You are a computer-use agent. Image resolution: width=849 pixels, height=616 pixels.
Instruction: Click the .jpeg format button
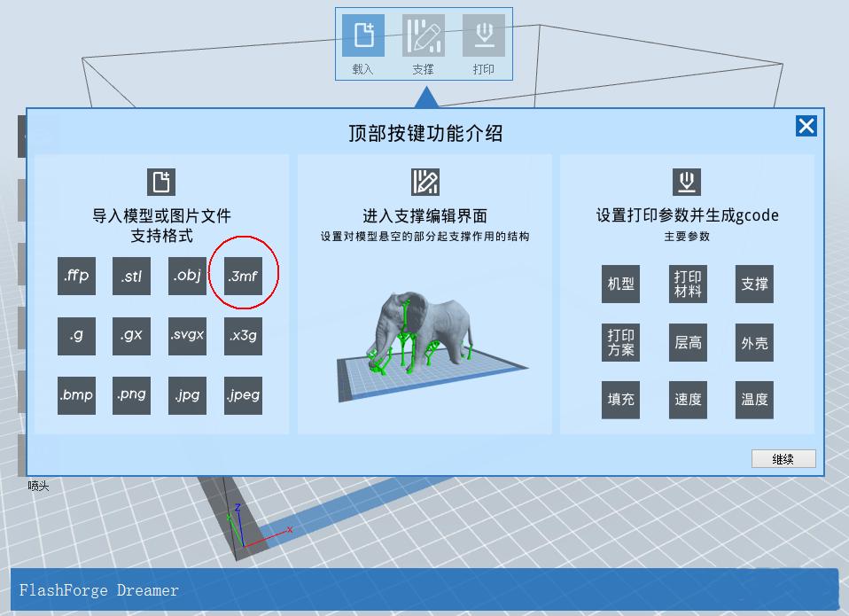tap(243, 395)
